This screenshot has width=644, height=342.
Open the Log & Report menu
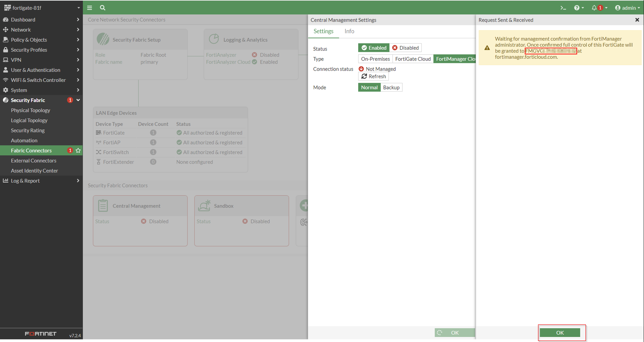(26, 180)
